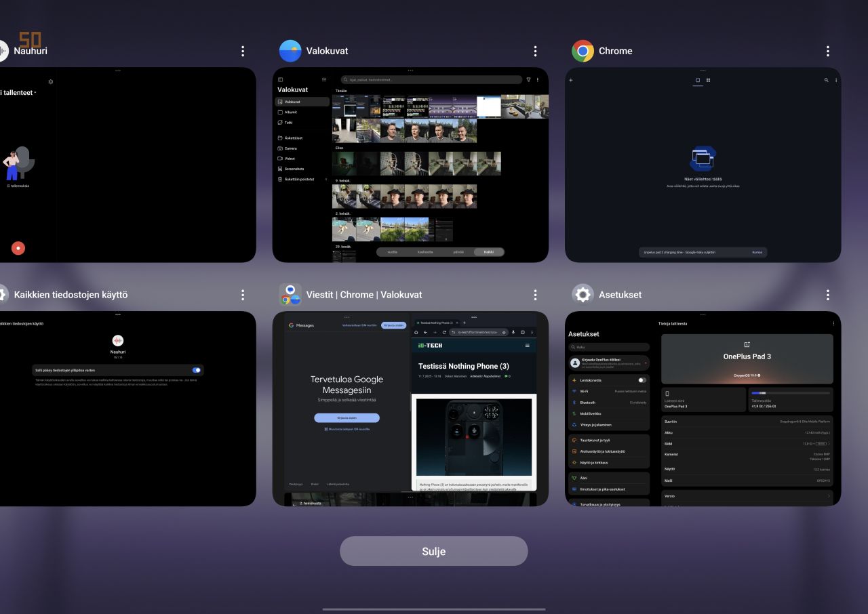
Task: Tap the Chrome app icon in recents
Action: tap(583, 51)
